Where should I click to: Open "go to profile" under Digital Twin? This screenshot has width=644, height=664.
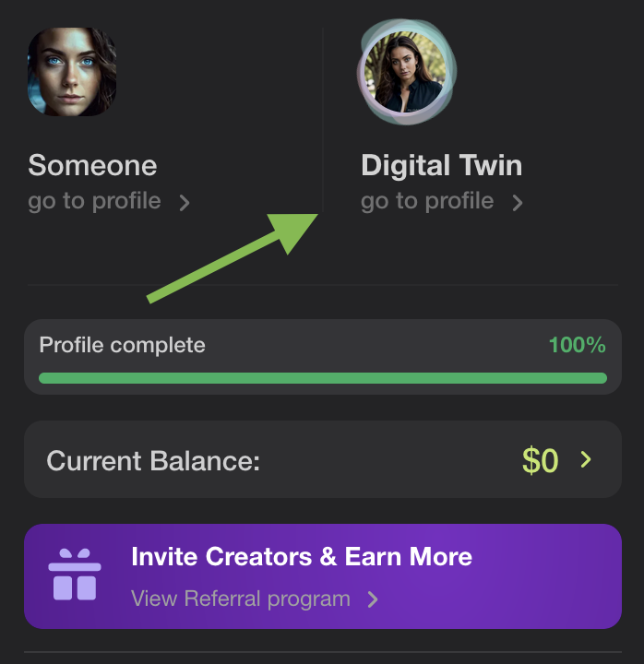(x=427, y=201)
